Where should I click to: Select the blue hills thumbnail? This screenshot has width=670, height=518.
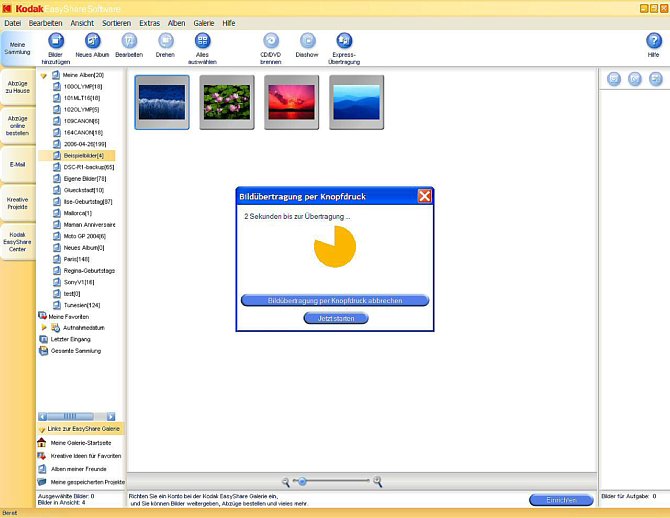[356, 102]
